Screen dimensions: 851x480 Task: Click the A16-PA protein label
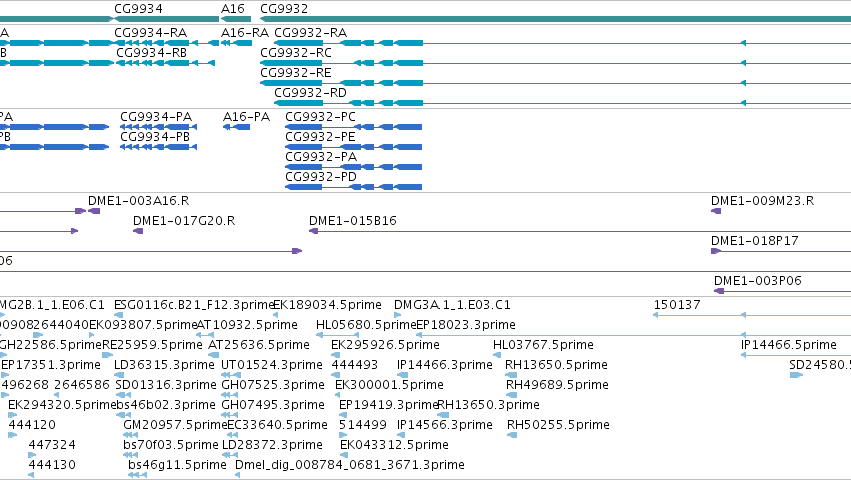(246, 117)
